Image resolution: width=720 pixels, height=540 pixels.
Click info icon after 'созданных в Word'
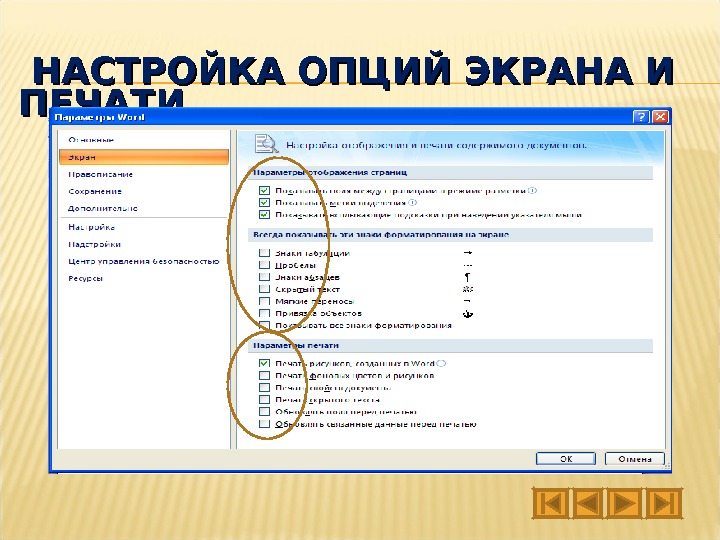(x=441, y=363)
